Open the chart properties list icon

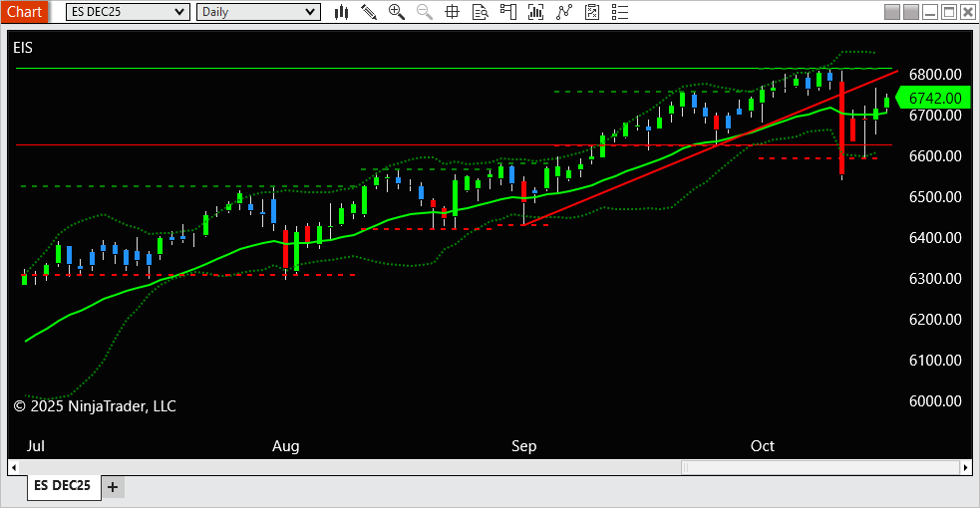(x=619, y=12)
